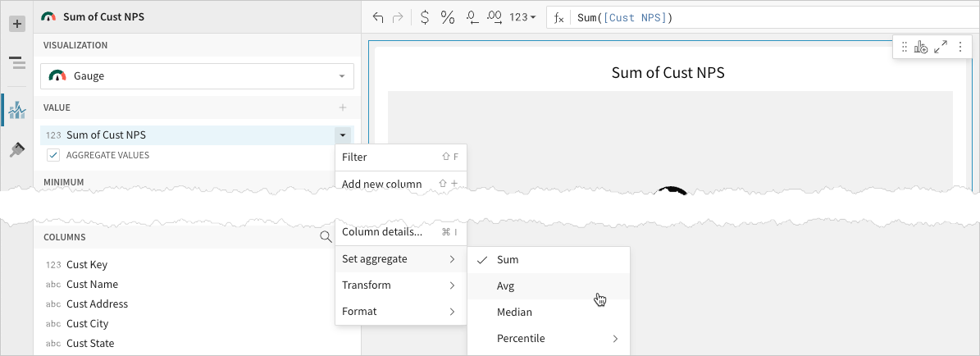Uncheck the Aggregate Values checkbox

53,155
